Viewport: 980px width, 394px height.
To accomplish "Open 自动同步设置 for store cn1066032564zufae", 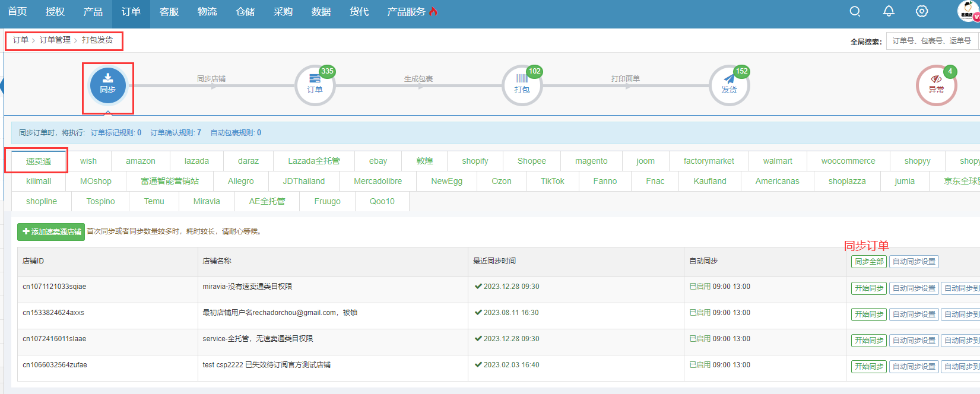I will click(914, 367).
